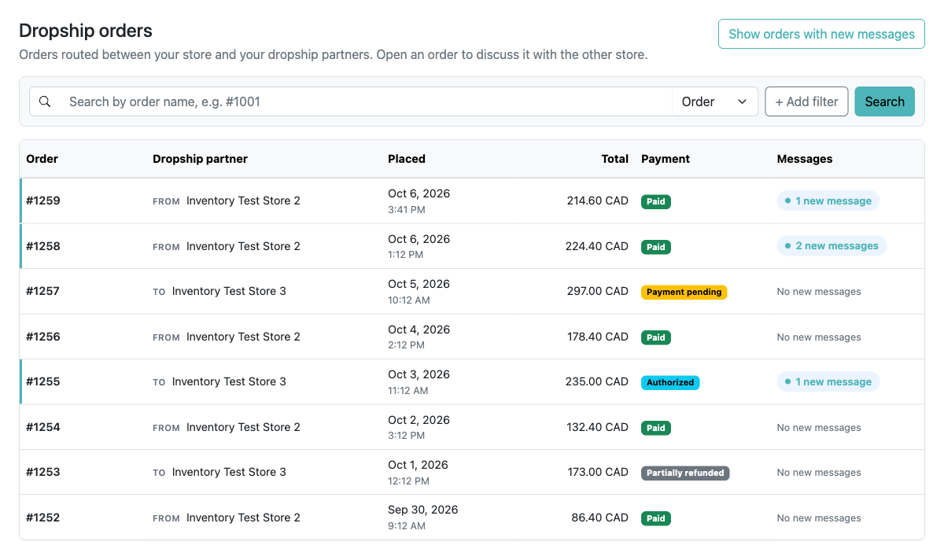
Task: Click the Total column header
Action: pyautogui.click(x=615, y=159)
